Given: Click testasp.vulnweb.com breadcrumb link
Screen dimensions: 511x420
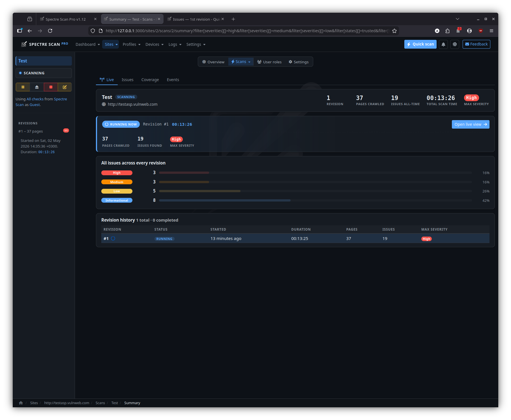Looking at the screenshot, I should tap(67, 403).
